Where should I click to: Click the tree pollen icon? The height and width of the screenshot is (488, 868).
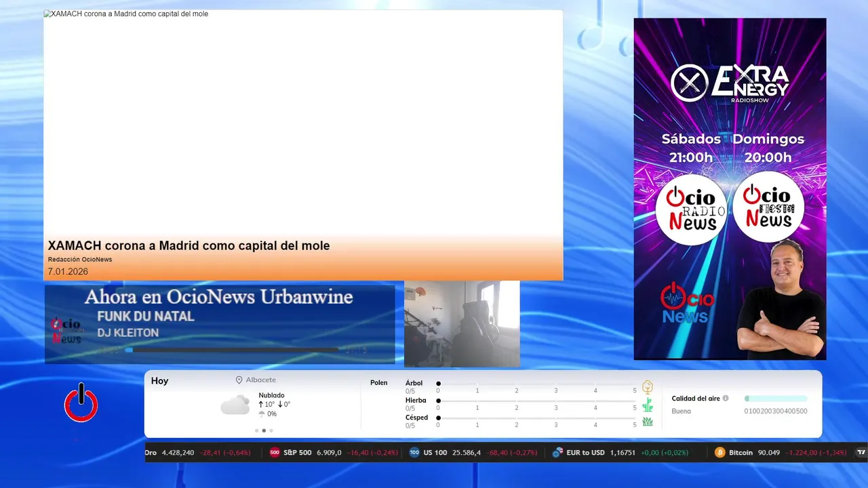[x=648, y=387]
